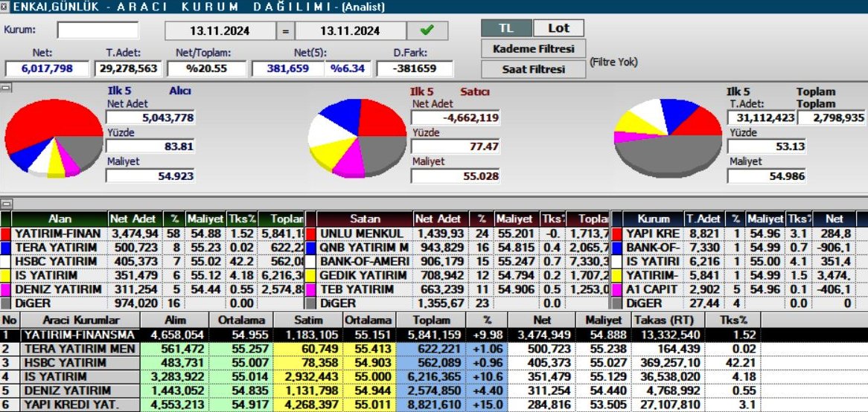Select the TERA YATIRIM MEN row
Image resolution: width=868 pixels, height=412 pixels.
(434, 348)
